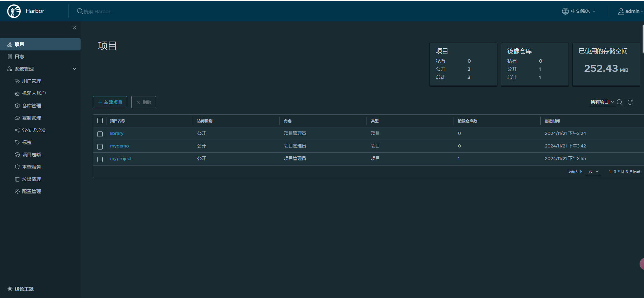Viewport: 644px width, 298px height.
Task: Open the myproject project link
Action: click(121, 159)
